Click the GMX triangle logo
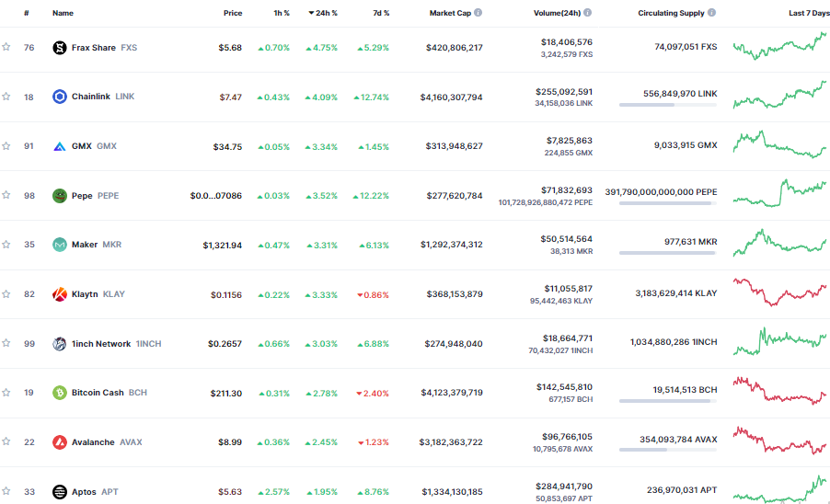 point(60,146)
